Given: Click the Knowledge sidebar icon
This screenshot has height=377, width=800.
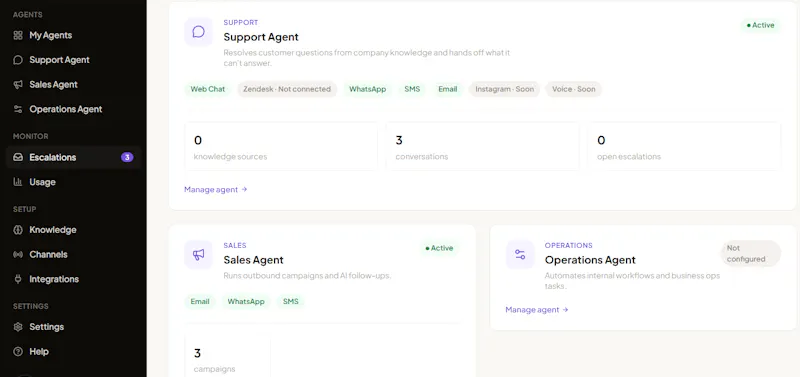Looking at the screenshot, I should coord(18,230).
